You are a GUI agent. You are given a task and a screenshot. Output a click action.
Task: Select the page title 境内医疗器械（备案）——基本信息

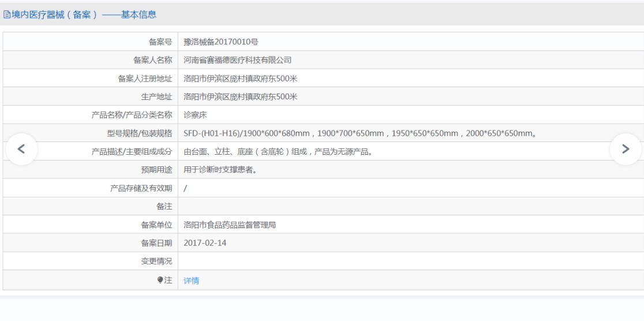[83, 15]
